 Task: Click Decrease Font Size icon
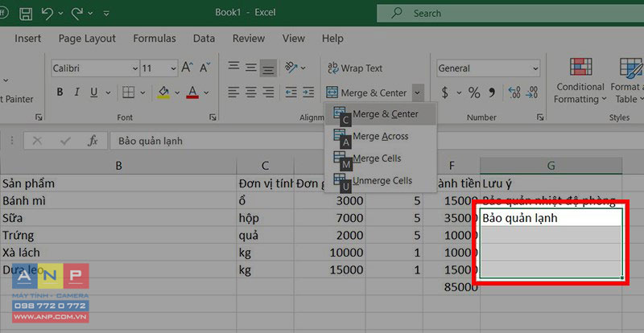pos(205,68)
